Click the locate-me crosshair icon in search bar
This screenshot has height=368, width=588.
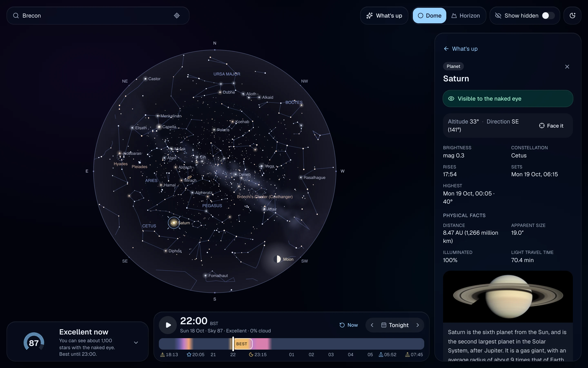pos(177,16)
